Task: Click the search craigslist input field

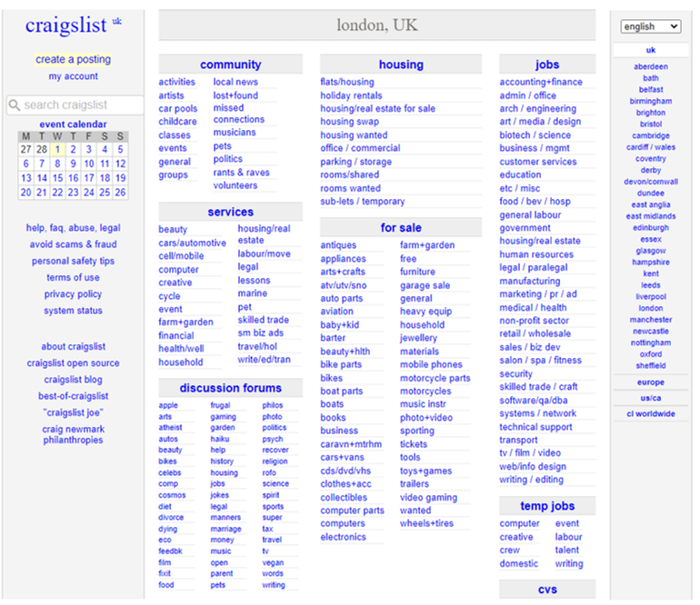Action: [75, 104]
